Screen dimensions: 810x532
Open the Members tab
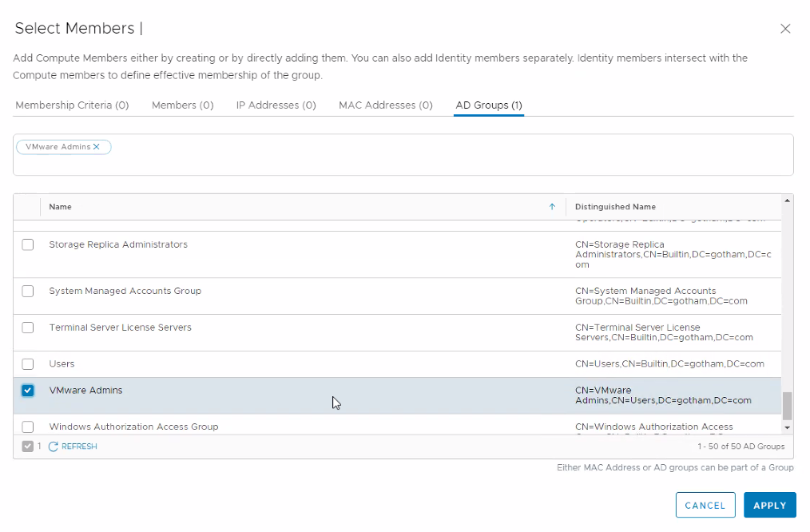[182, 105]
